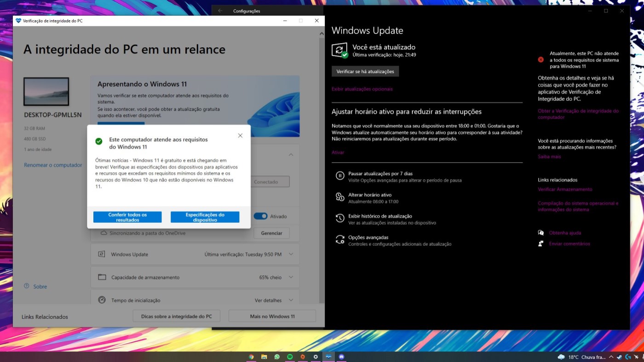Click the Obtenha ajuda icon

(541, 233)
